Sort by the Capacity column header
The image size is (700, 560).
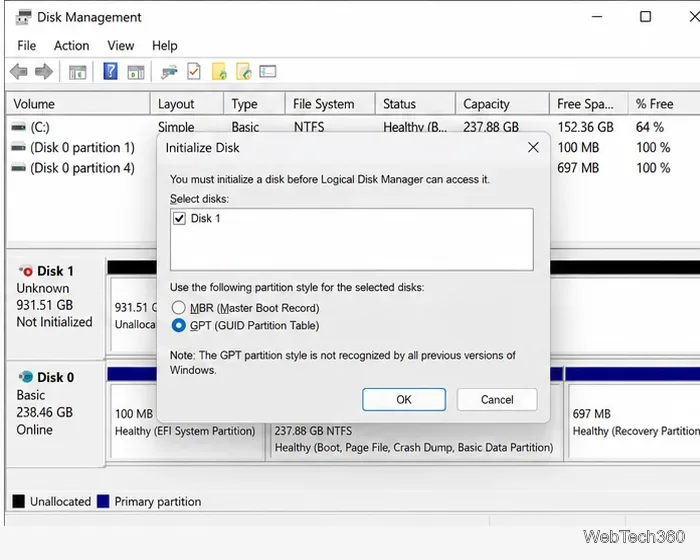pyautogui.click(x=502, y=104)
